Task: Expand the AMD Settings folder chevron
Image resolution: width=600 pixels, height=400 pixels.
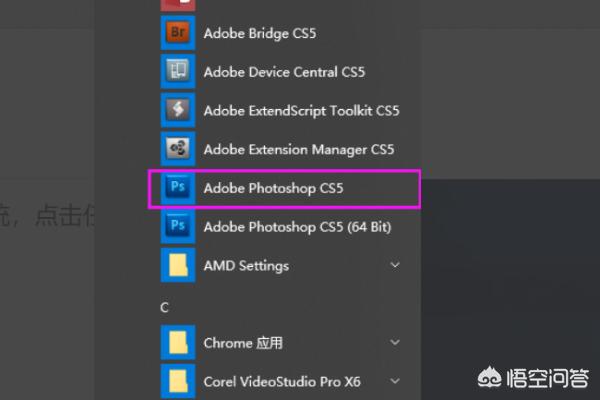Action: pos(395,265)
